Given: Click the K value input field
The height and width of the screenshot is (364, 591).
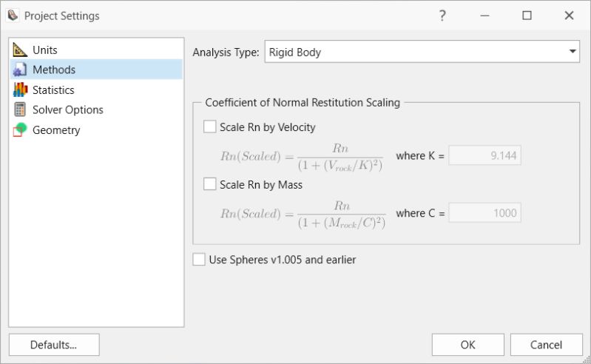Looking at the screenshot, I should [x=484, y=156].
